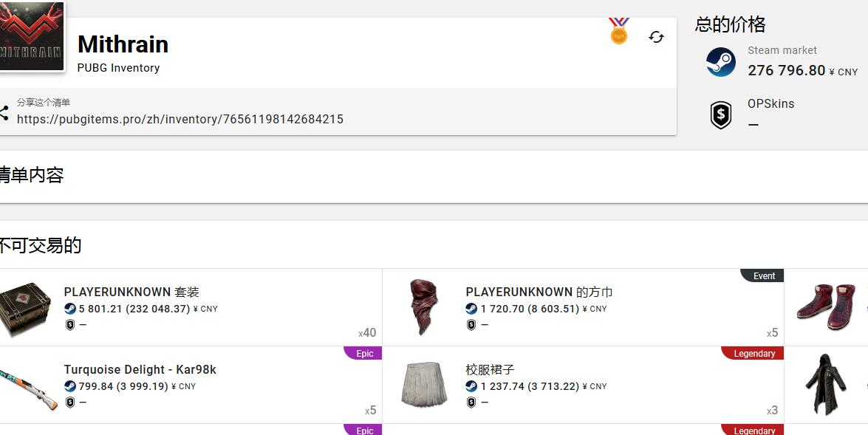This screenshot has width=868, height=435.
Task: Open the Turquoise Delight Kar98k rifle image
Action: coord(28,385)
